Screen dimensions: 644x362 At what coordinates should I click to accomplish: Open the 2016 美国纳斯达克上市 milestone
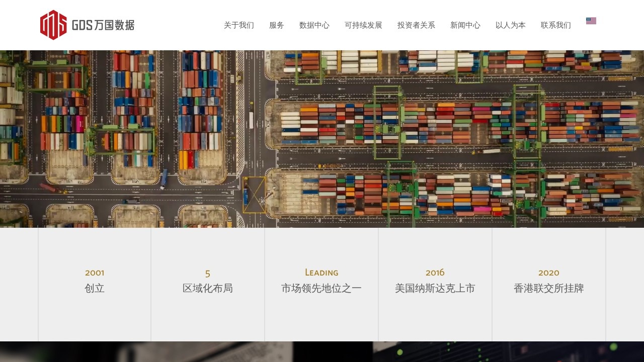tap(435, 282)
